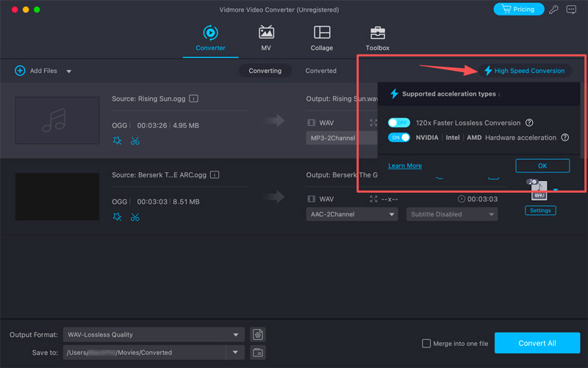This screenshot has height=368, width=588.
Task: Expand the Save to path dropdown arrow
Action: (235, 353)
